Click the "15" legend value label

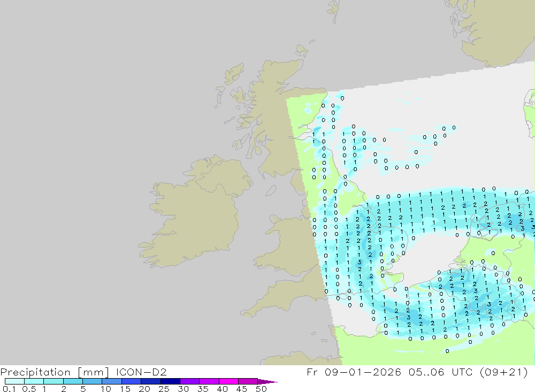pos(125,389)
